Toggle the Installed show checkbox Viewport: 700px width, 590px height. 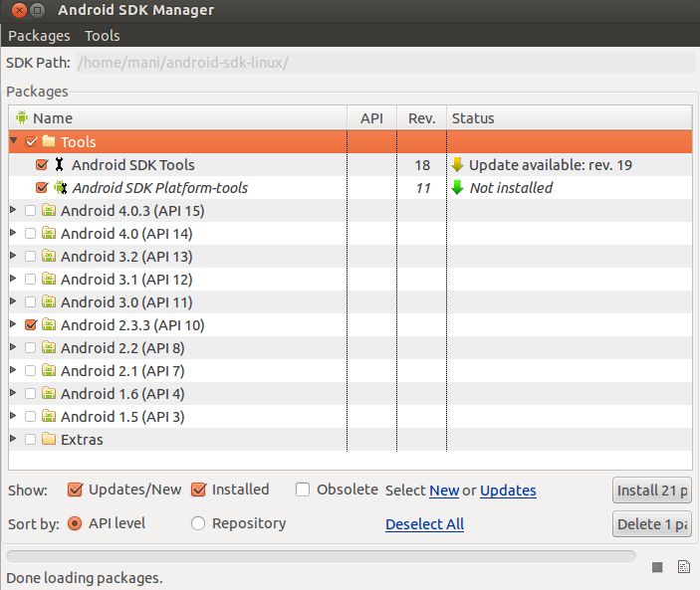point(198,490)
